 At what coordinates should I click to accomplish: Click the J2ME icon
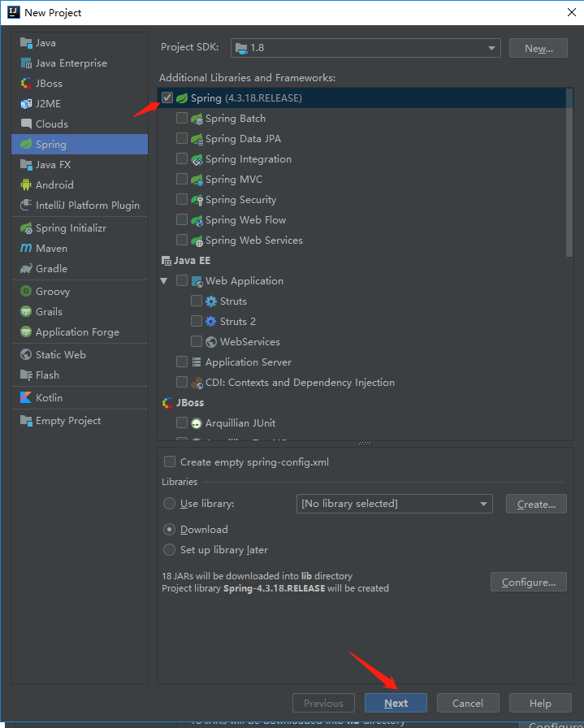click(26, 103)
